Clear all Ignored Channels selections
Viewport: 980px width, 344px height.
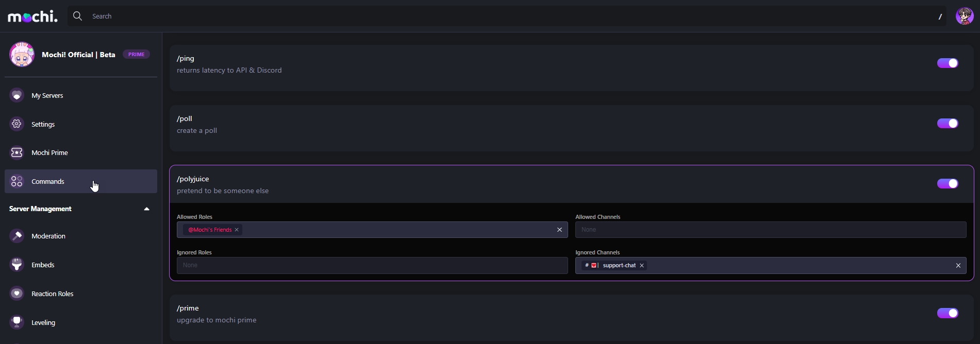pyautogui.click(x=958, y=266)
